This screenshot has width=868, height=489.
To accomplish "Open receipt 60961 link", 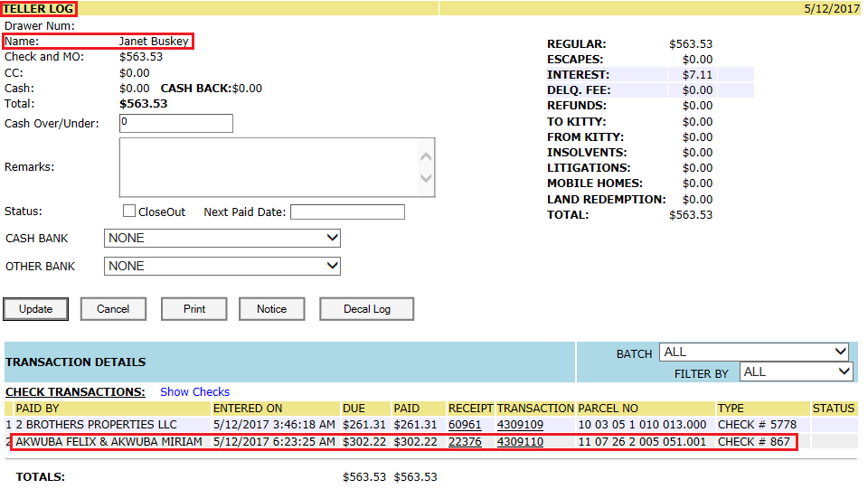I will [465, 425].
